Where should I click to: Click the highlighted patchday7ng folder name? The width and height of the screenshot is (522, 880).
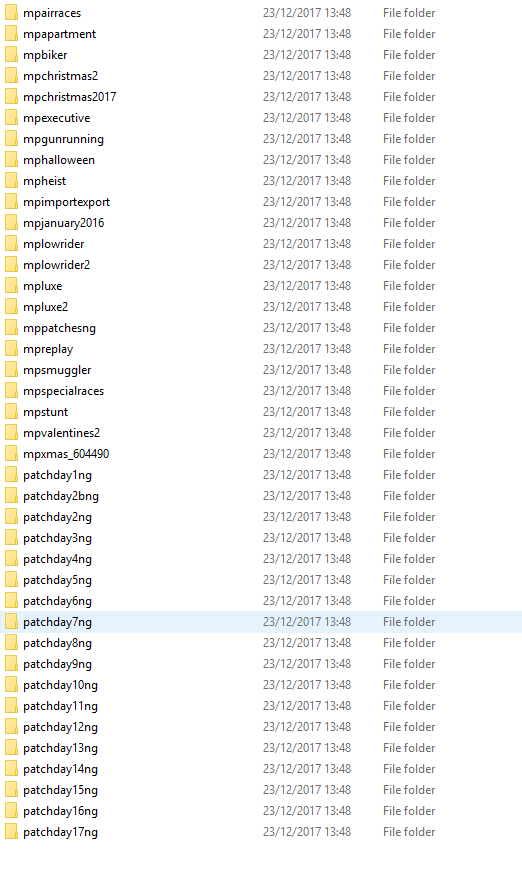pyautogui.click(x=57, y=622)
